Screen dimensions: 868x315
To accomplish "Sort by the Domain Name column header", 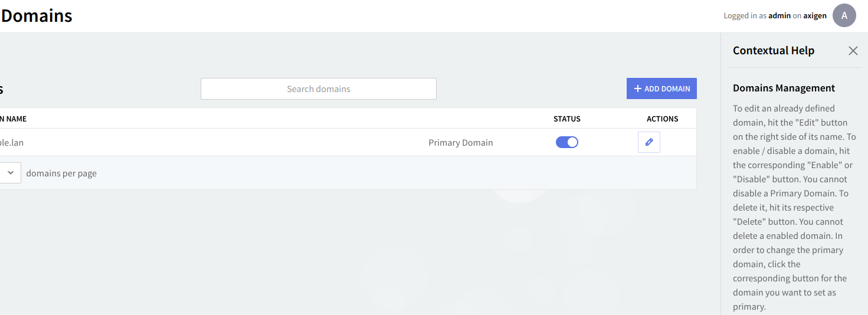I will click(15, 119).
